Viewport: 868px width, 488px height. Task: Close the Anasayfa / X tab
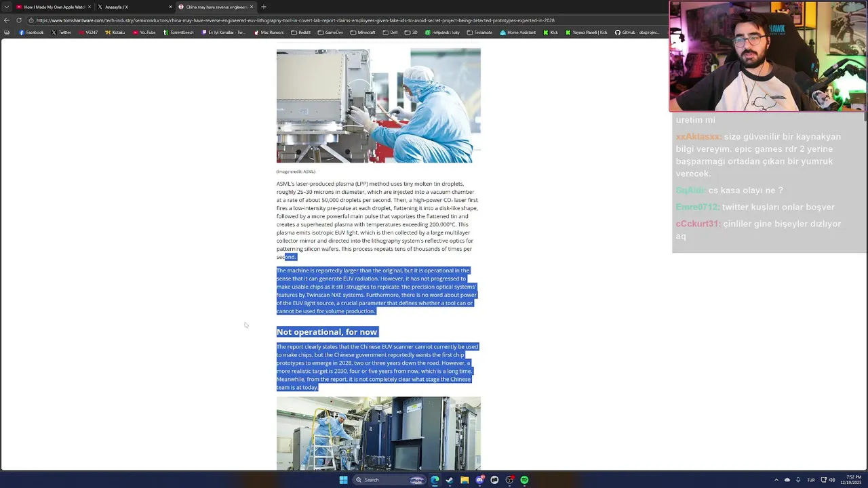170,7
